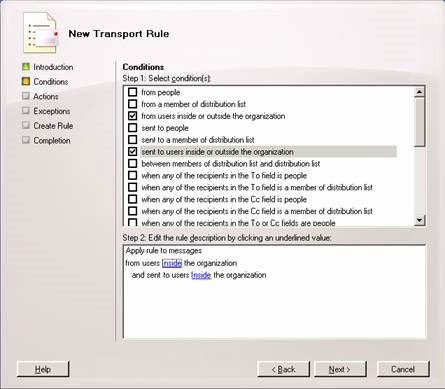
Task: Click the 'Step 2: Edit the rule description' label
Action: click(227, 238)
